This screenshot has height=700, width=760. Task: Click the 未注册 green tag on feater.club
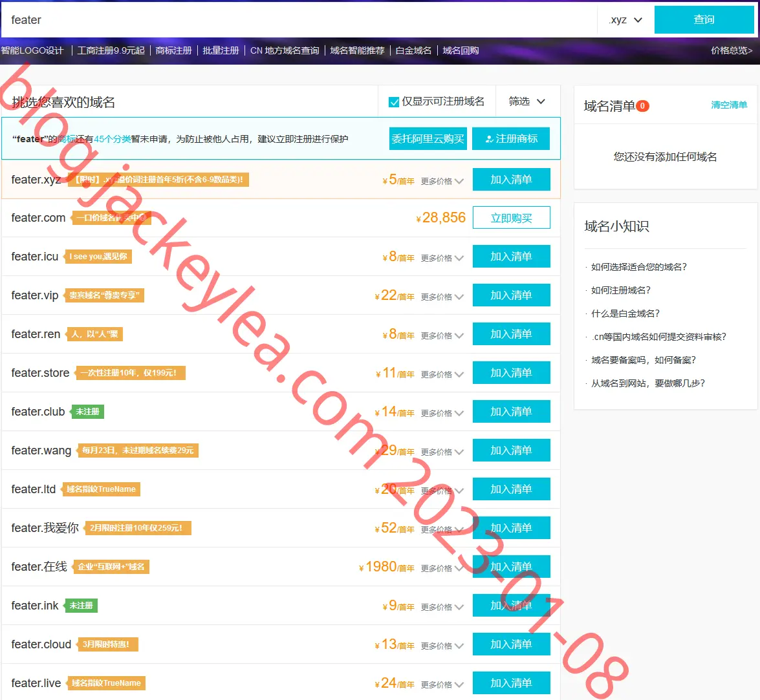[87, 412]
